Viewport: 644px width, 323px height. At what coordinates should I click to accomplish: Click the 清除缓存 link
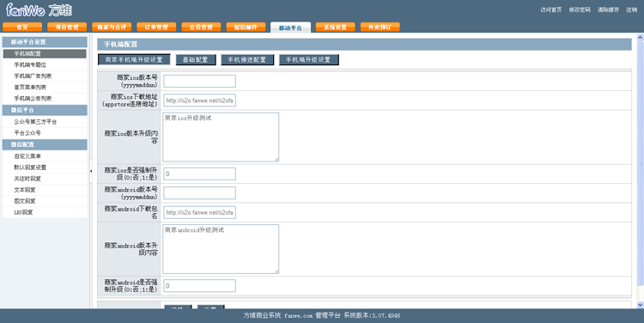pyautogui.click(x=608, y=9)
